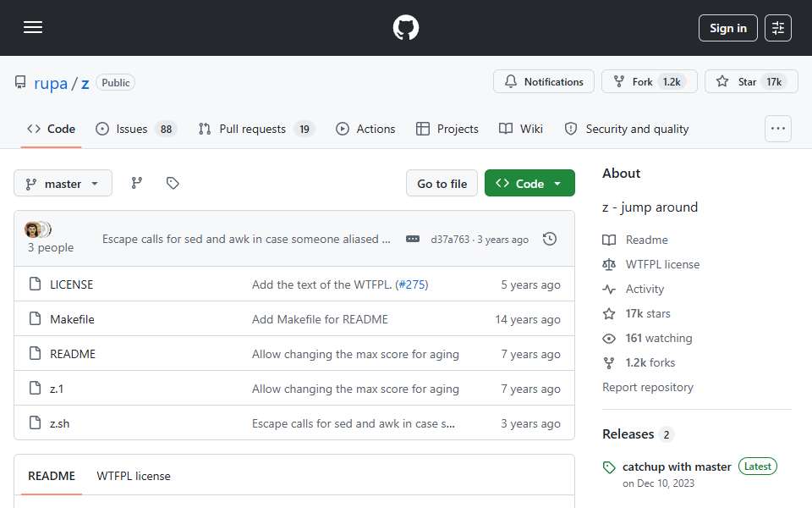Go to GitHub homepage via Octocat logo
This screenshot has height=508, width=812.
405,27
